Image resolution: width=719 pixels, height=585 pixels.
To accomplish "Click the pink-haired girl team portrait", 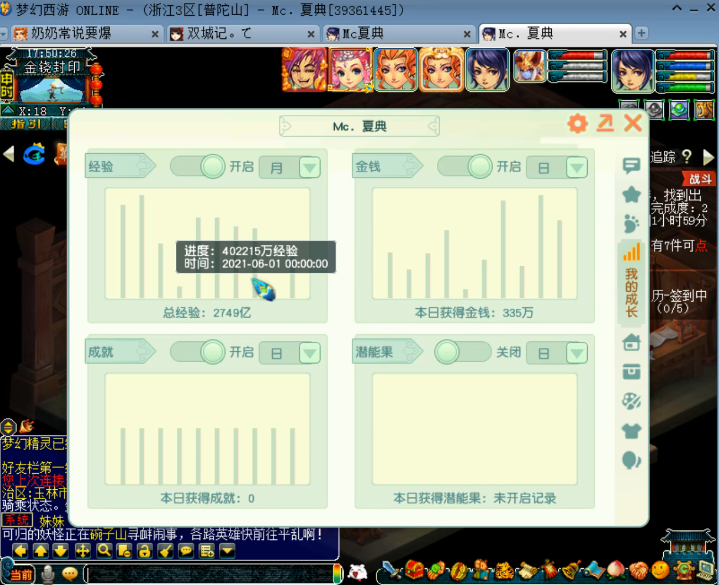I will click(350, 70).
